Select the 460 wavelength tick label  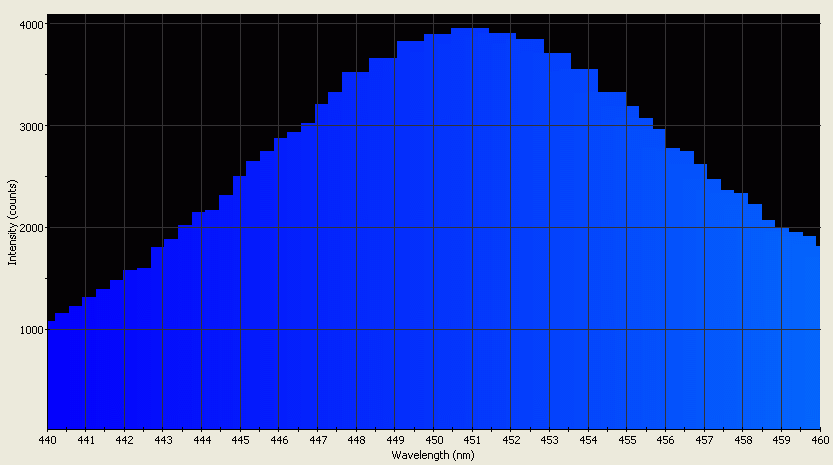click(x=819, y=440)
